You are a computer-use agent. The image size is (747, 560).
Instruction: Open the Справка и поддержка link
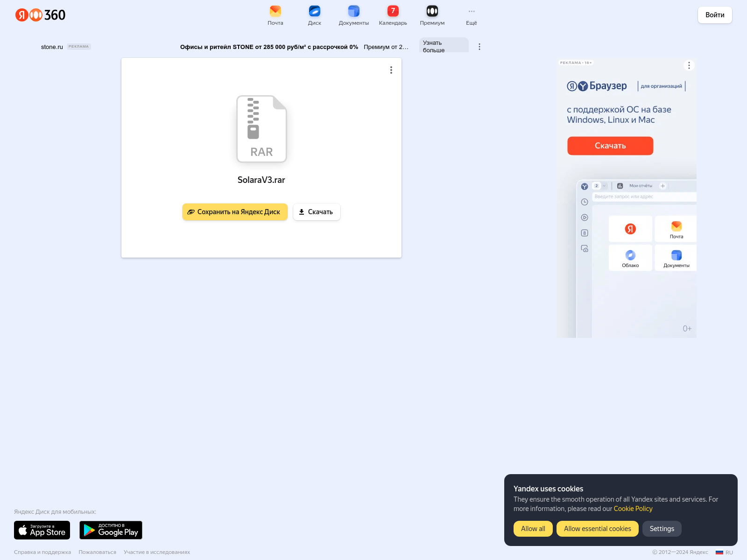tap(42, 552)
